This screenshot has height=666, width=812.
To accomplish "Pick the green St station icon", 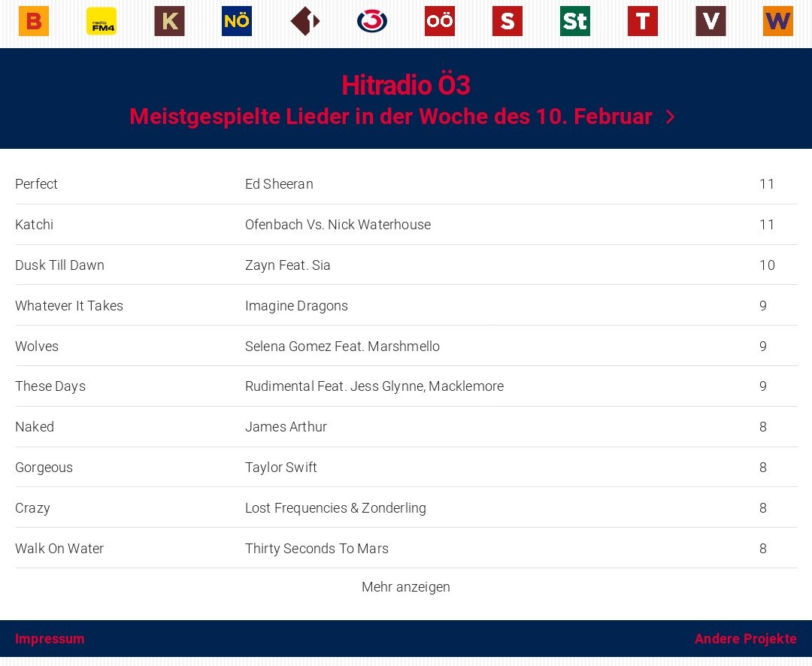I will click(575, 21).
